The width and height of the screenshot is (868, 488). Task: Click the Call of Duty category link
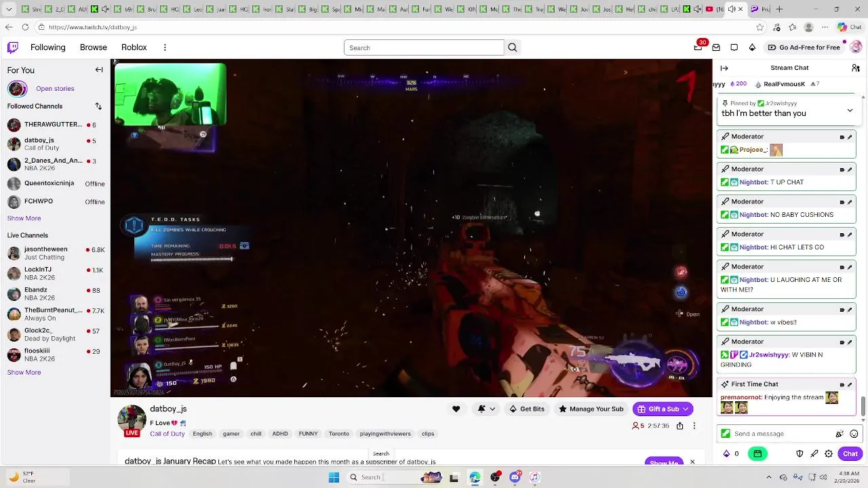[x=167, y=434]
